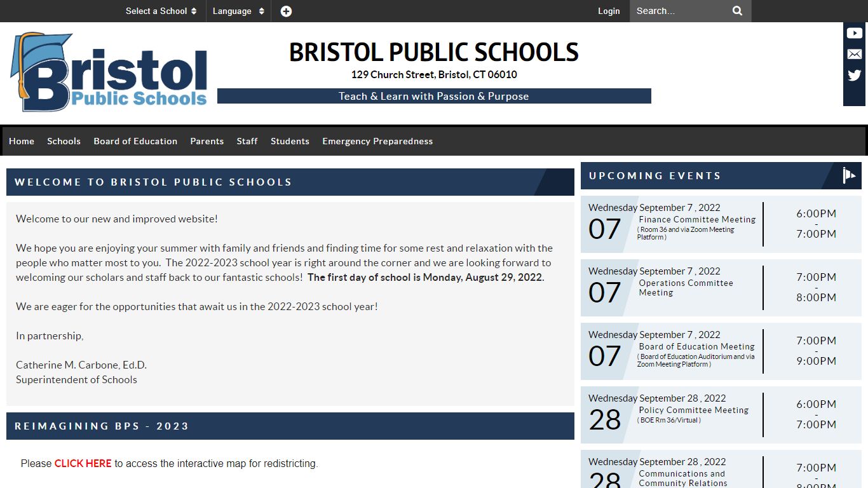Click Teach & Learn with Passion banner
868x488 pixels.
click(x=434, y=96)
